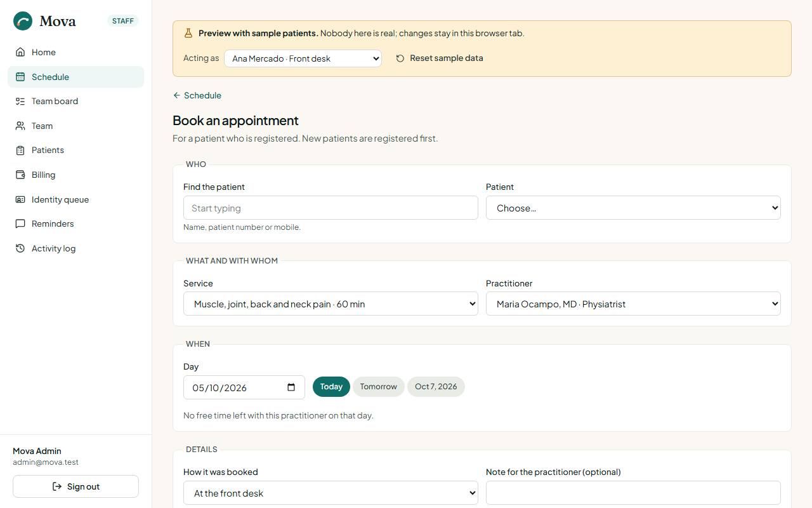Navigate to Billing in the sidebar
Image resolution: width=812 pixels, height=508 pixels.
[75, 175]
